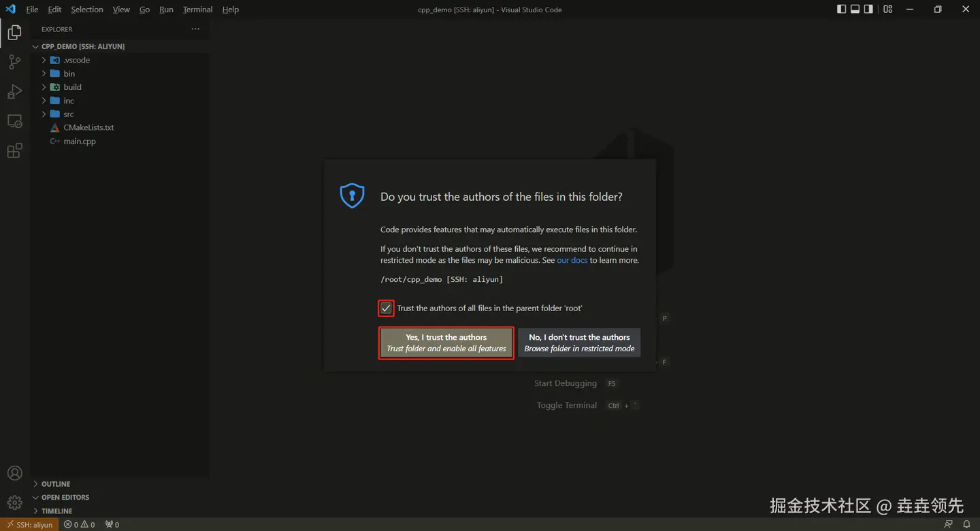The height and width of the screenshot is (531, 980).
Task: Open the Terminal menu
Action: pos(197,10)
